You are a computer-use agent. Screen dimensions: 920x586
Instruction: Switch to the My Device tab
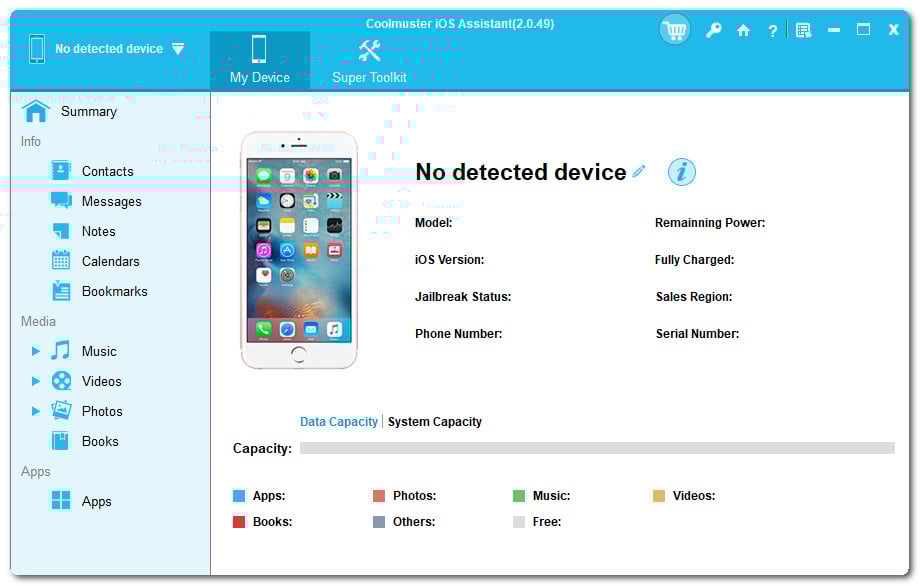[260, 60]
